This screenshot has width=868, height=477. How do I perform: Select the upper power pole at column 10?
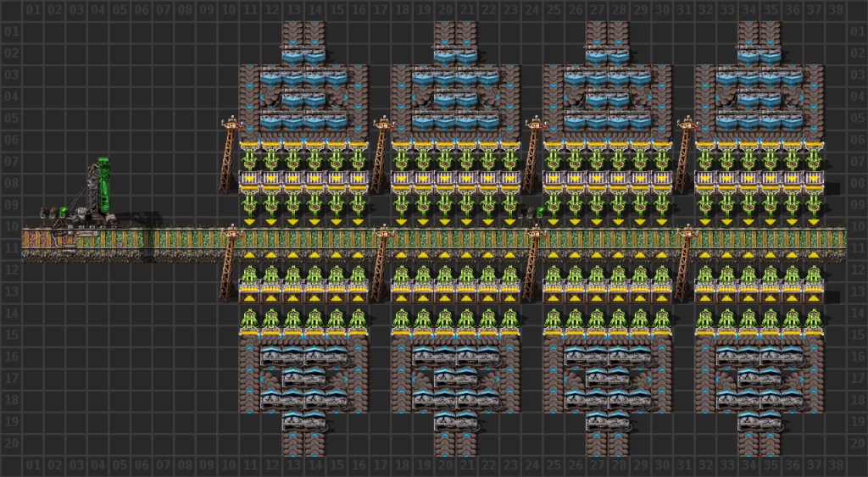[x=230, y=154]
